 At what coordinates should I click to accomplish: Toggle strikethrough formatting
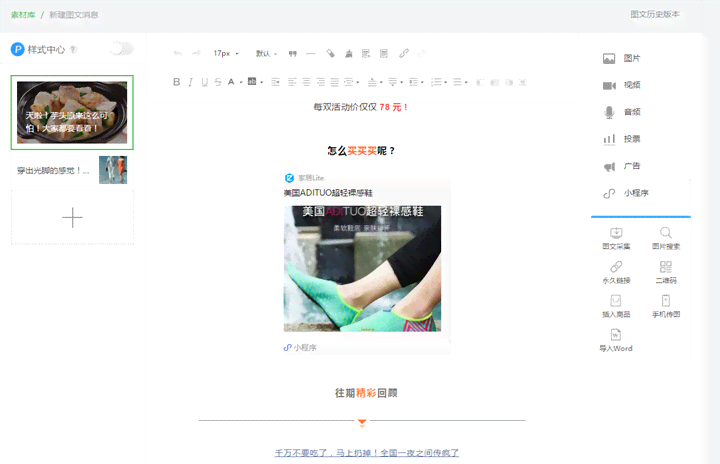tap(218, 82)
